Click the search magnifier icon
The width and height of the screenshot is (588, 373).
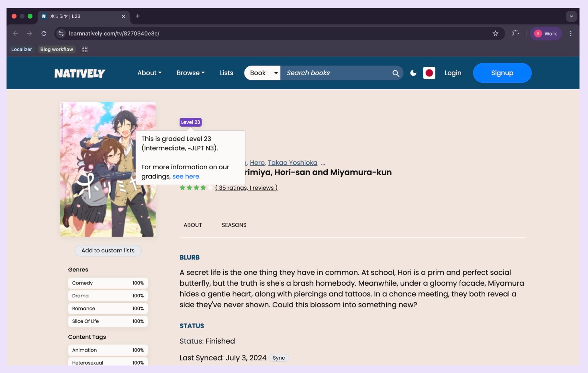395,73
